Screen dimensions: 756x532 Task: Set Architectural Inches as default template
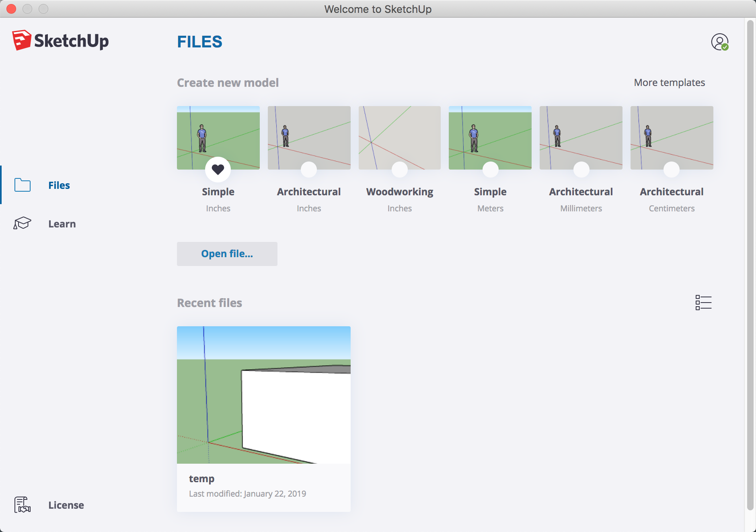tap(309, 170)
